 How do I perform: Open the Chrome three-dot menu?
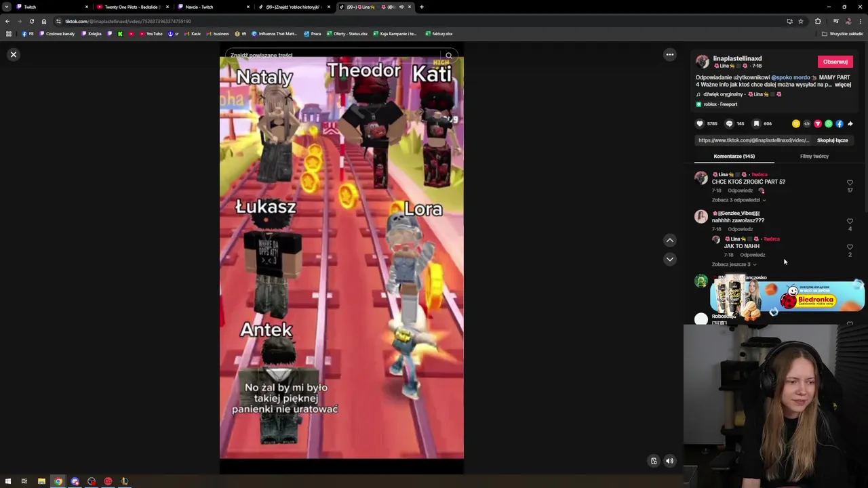click(x=860, y=21)
